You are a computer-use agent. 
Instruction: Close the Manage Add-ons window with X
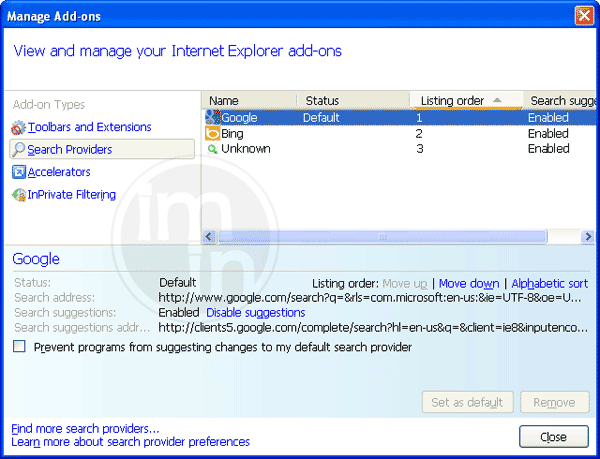tap(584, 15)
